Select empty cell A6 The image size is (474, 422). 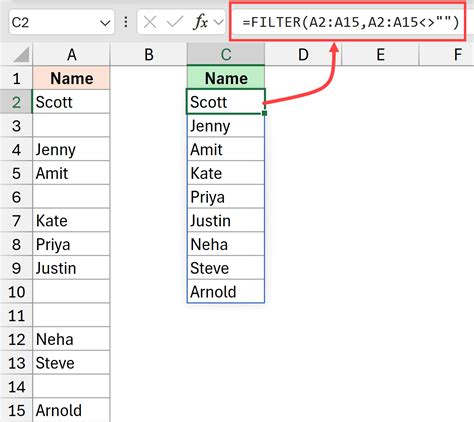pyautogui.click(x=71, y=197)
